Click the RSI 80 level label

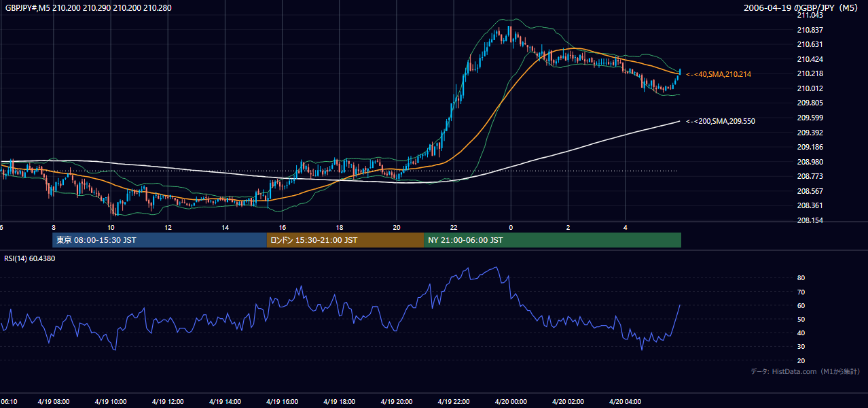click(x=801, y=278)
